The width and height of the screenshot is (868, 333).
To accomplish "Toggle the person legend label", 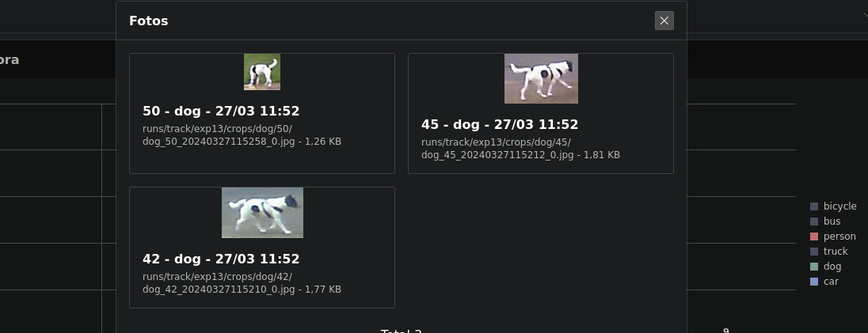I will point(839,237).
